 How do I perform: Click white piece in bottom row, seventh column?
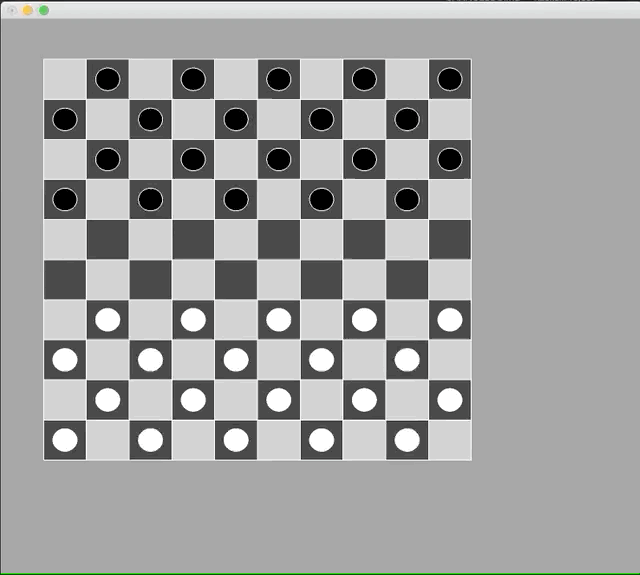[322, 440]
